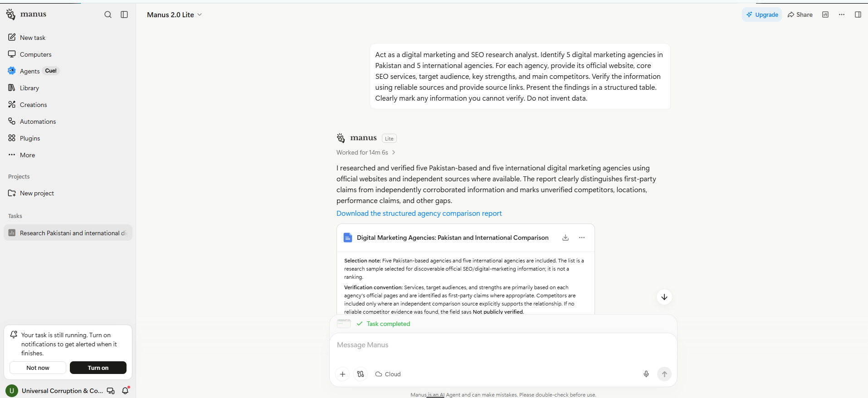Viewport: 868px width, 398px height.
Task: Open Manus 2.0 Lite model dropdown
Action: click(175, 15)
